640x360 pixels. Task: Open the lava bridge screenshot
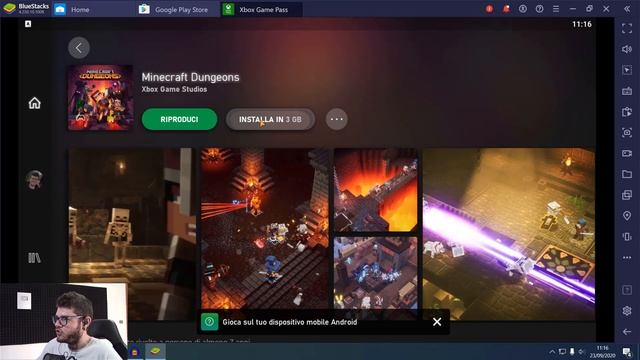[x=376, y=190]
